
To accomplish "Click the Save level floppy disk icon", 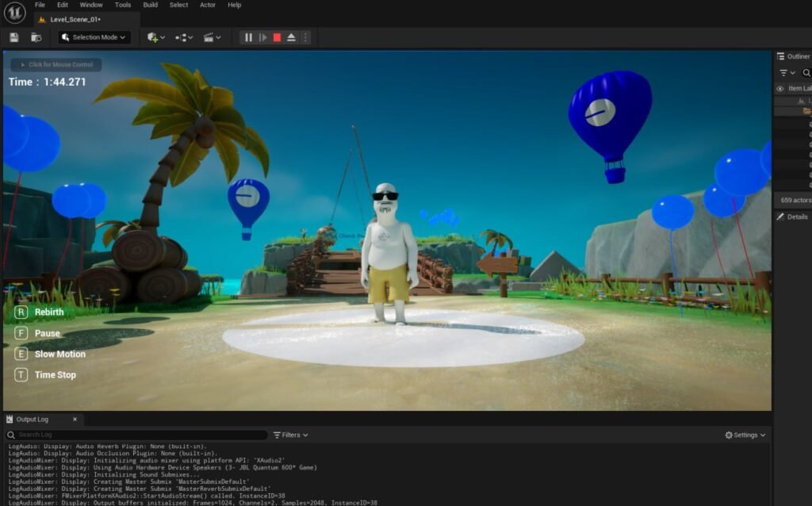I will (x=14, y=37).
